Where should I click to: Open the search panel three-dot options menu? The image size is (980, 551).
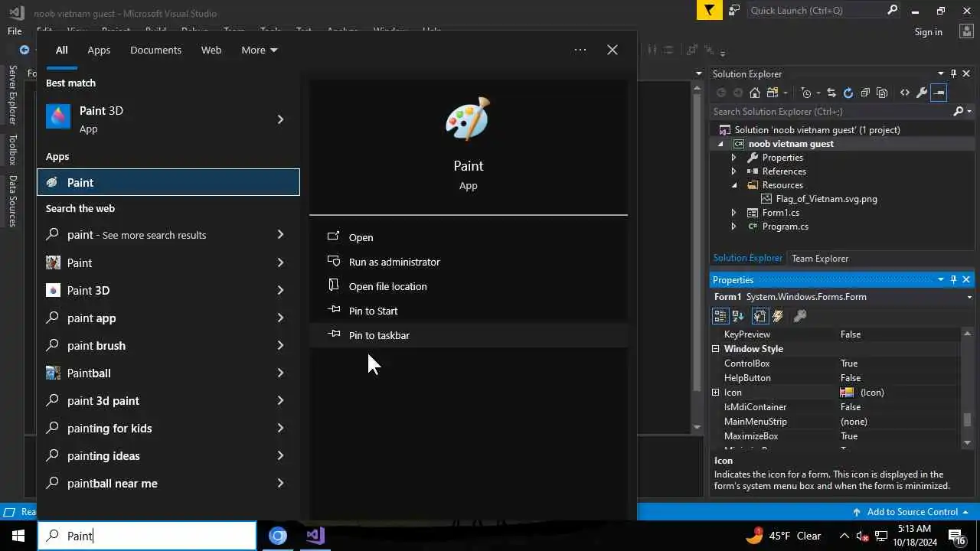(580, 50)
